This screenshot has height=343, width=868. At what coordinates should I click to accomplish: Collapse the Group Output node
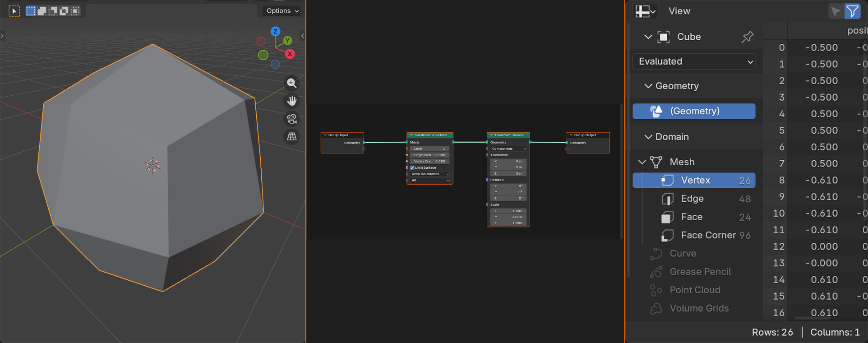(x=571, y=135)
